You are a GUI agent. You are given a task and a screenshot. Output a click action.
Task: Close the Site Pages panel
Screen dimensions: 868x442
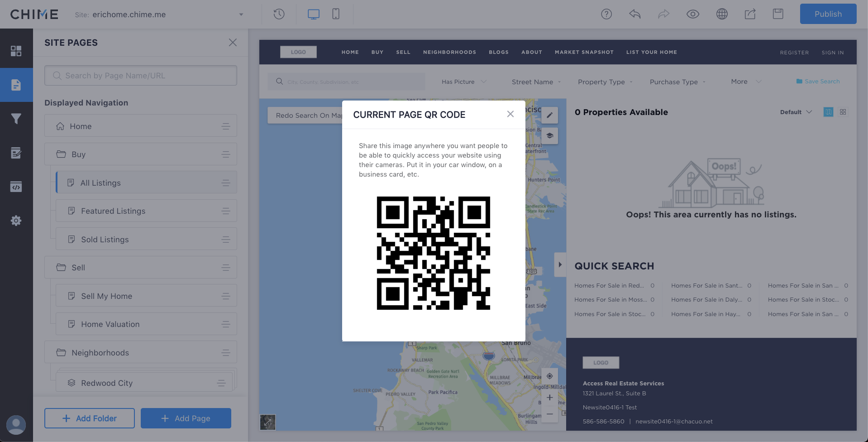(233, 43)
